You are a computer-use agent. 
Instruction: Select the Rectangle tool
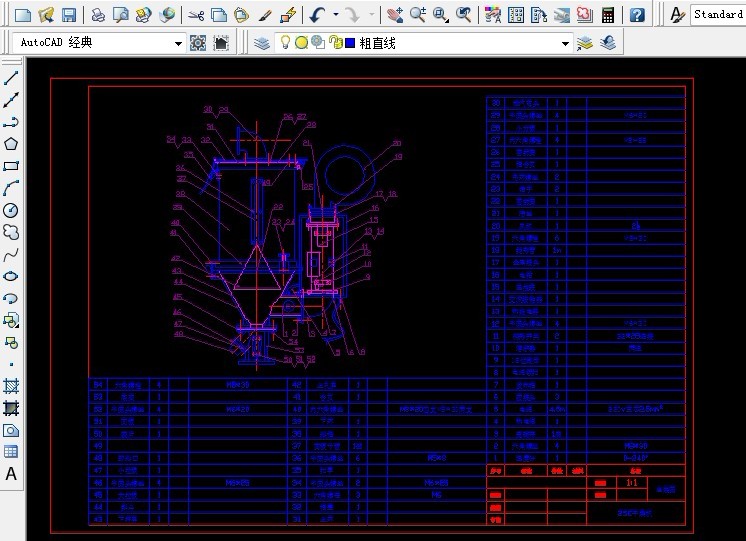tap(12, 166)
